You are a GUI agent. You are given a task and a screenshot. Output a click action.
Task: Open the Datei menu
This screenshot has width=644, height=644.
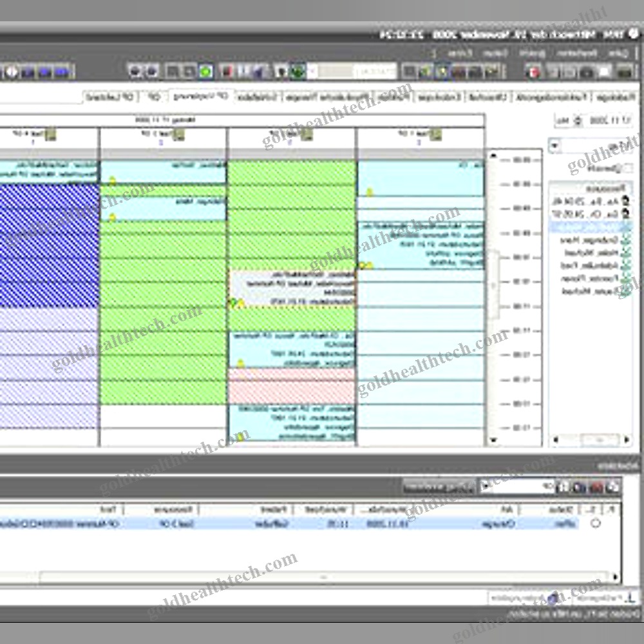618,53
